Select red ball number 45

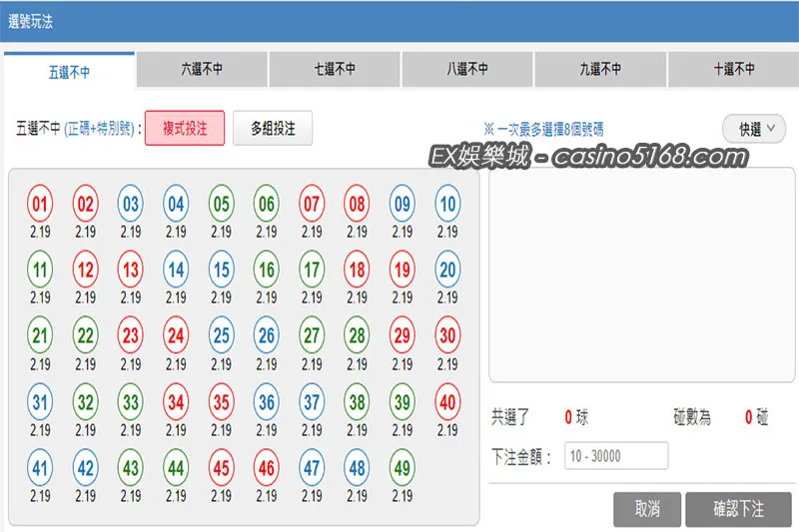(x=221, y=468)
